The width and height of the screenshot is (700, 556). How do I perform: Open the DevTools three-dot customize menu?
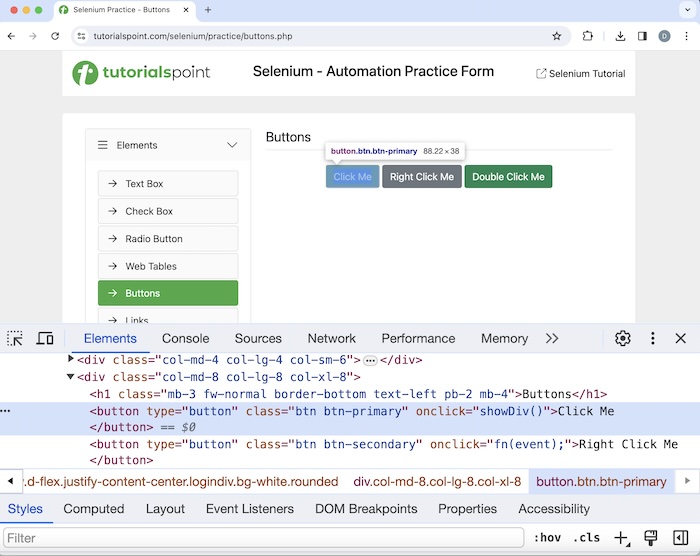653,339
